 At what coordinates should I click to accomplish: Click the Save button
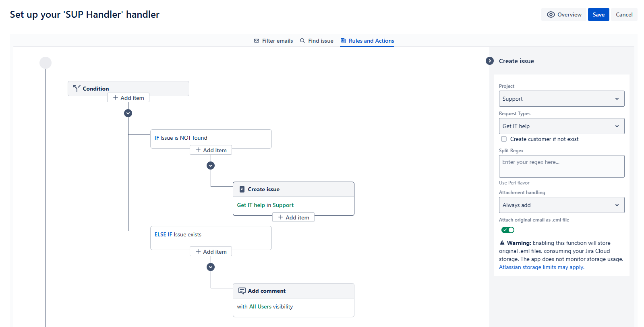[x=598, y=14]
